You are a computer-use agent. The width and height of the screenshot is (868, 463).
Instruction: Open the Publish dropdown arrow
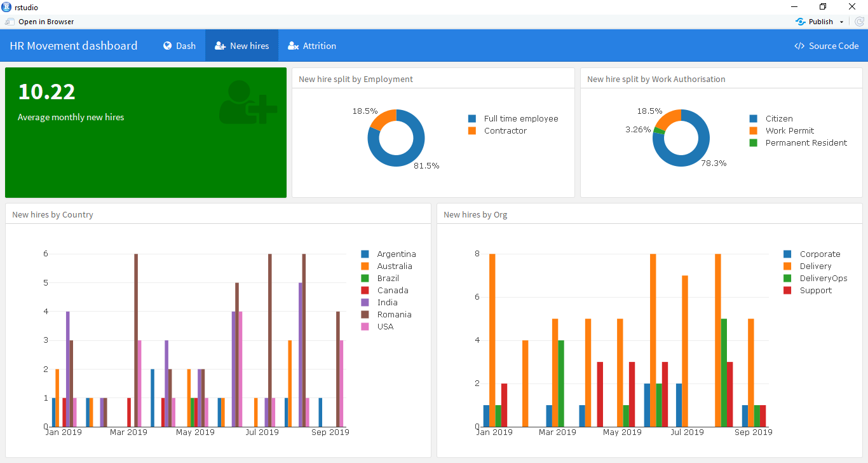pos(841,21)
